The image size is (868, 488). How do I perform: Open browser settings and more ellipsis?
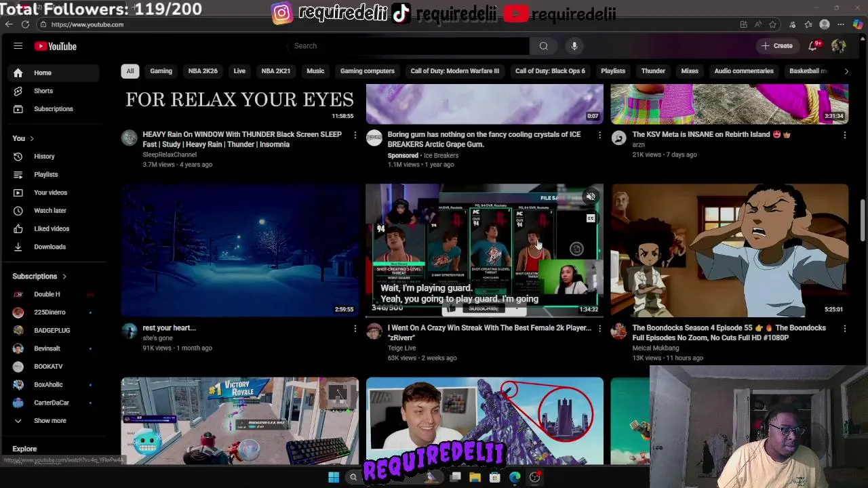click(x=842, y=24)
